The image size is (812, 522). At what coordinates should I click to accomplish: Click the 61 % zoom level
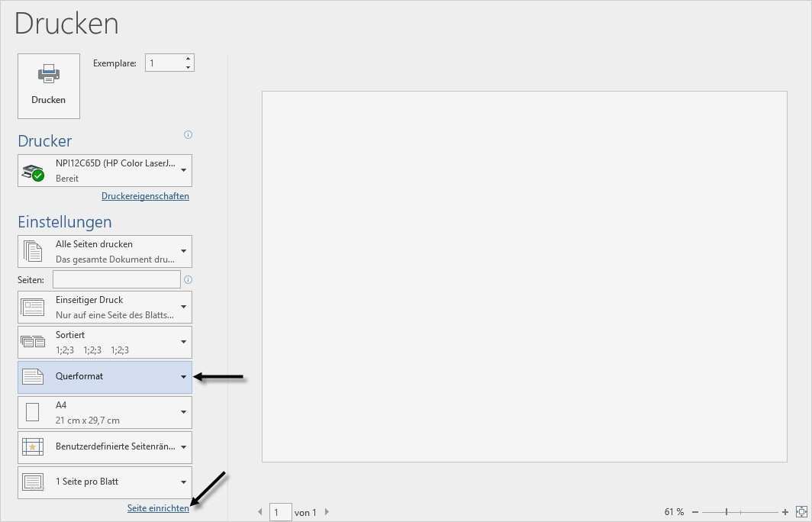(674, 512)
